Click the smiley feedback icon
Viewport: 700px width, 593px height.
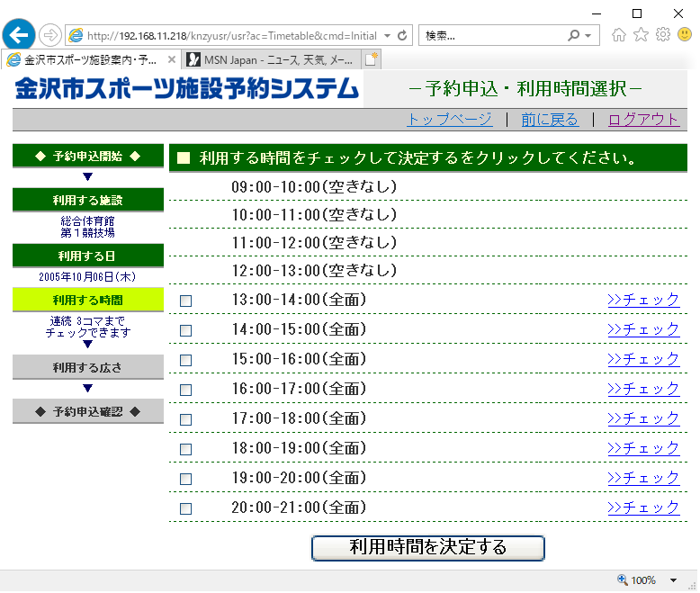685,34
